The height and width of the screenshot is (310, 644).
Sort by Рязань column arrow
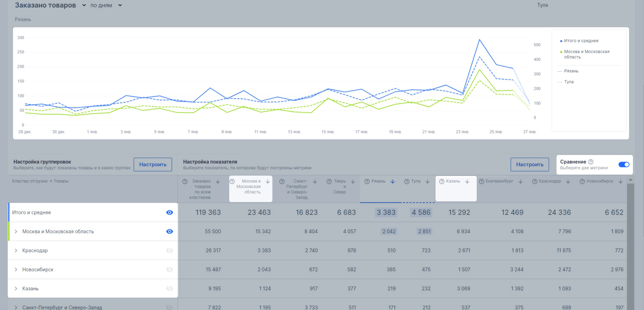pos(393,181)
